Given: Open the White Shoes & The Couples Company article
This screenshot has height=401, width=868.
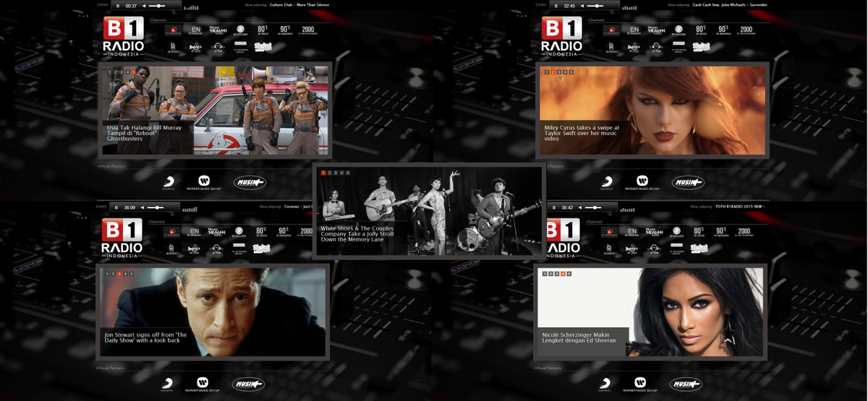Looking at the screenshot, I should click(357, 233).
